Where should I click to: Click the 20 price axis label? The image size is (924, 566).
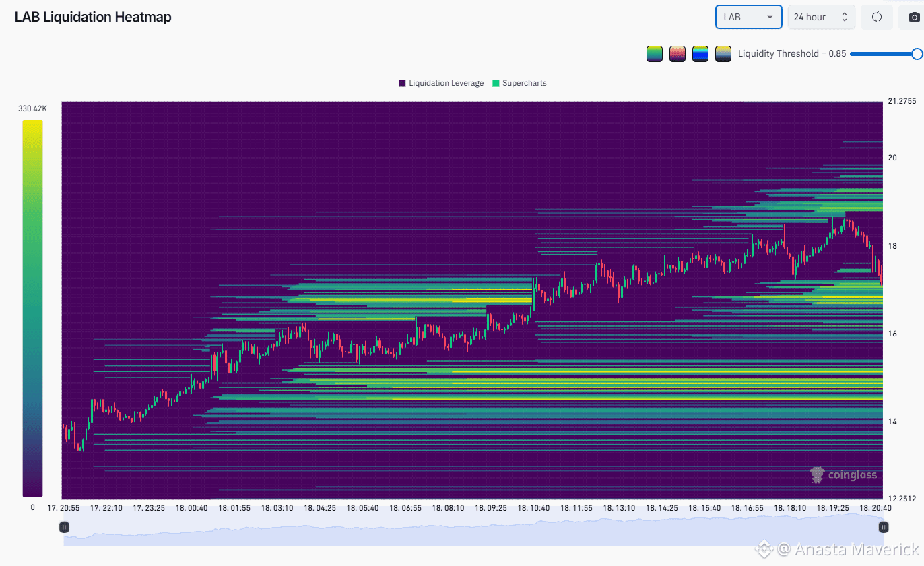(x=892, y=158)
